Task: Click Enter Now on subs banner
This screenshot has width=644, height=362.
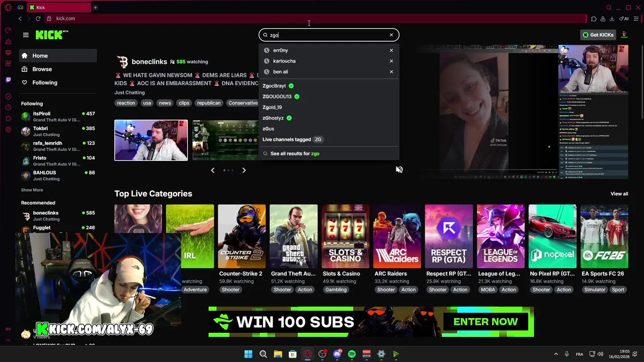Action: [x=486, y=322]
